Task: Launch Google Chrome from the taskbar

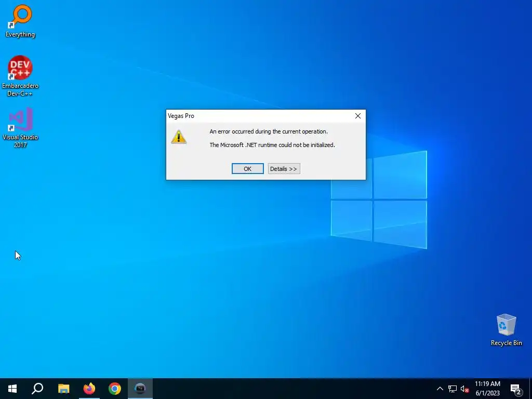Action: point(115,389)
